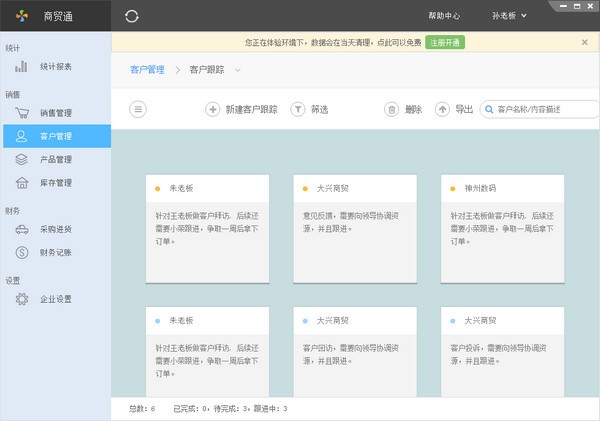600x421 pixels.
Task: Click 导出 to export data
Action: [x=454, y=109]
